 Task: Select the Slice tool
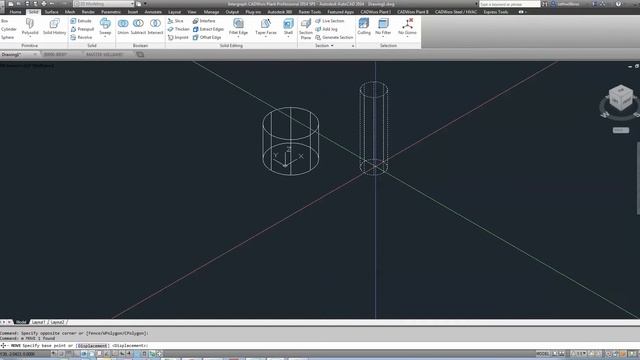coord(176,21)
